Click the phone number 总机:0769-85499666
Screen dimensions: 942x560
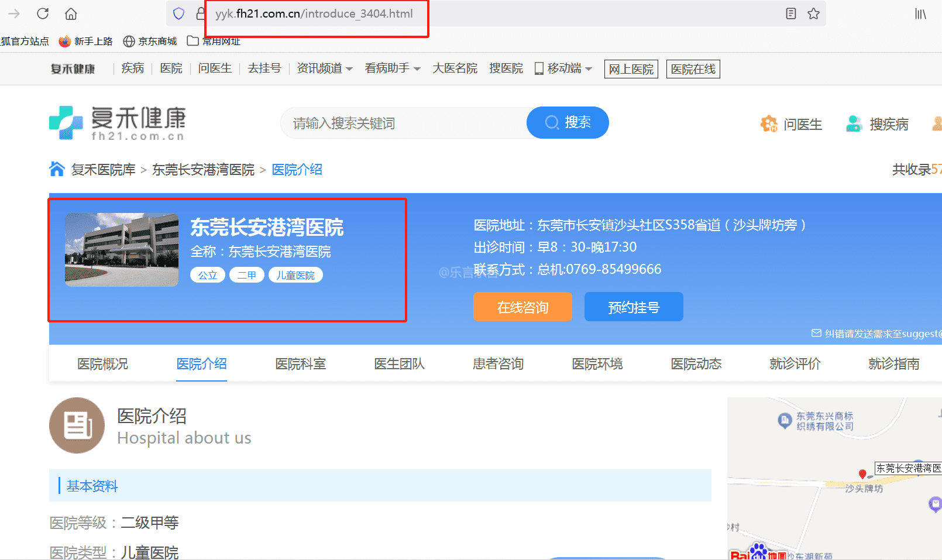(x=599, y=269)
